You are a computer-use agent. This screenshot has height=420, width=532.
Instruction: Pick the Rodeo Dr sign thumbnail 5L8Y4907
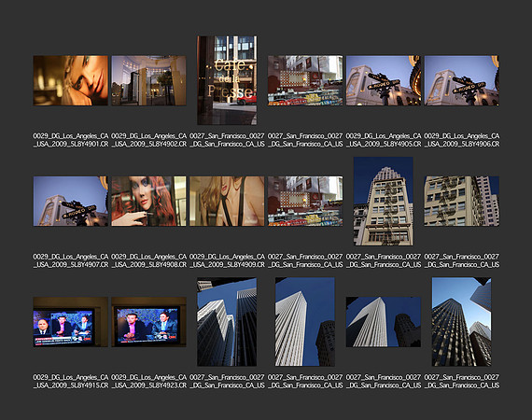point(71,201)
